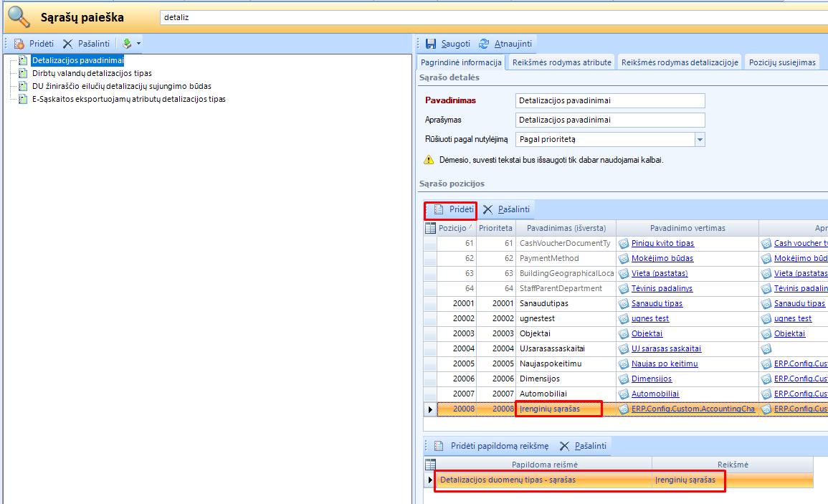The height and width of the screenshot is (504, 828).
Task: Click the Saugoti floppy disk icon
Action: (432, 43)
